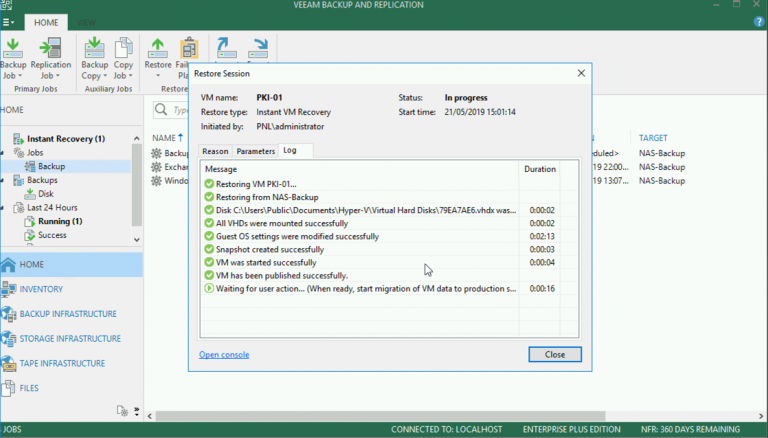
Task: Click the horizontal scrollbar left arrow
Action: [x=149, y=416]
